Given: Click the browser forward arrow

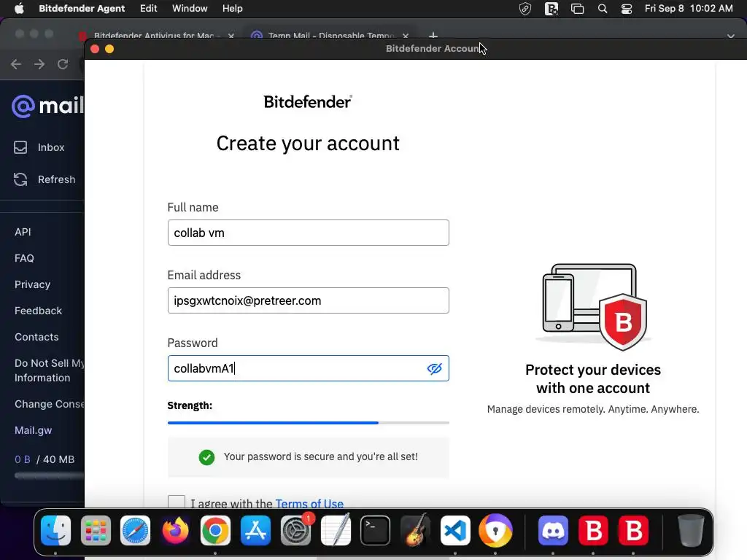Looking at the screenshot, I should coord(39,64).
